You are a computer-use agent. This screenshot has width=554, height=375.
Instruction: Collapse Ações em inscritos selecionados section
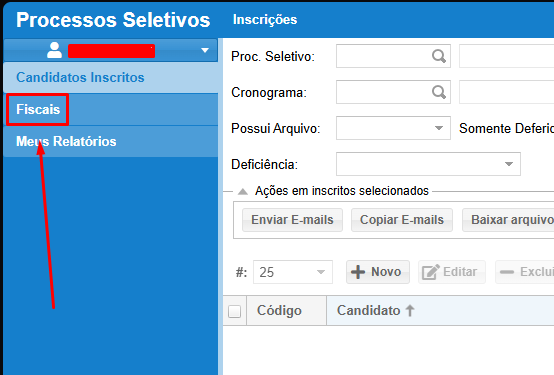[243, 192]
